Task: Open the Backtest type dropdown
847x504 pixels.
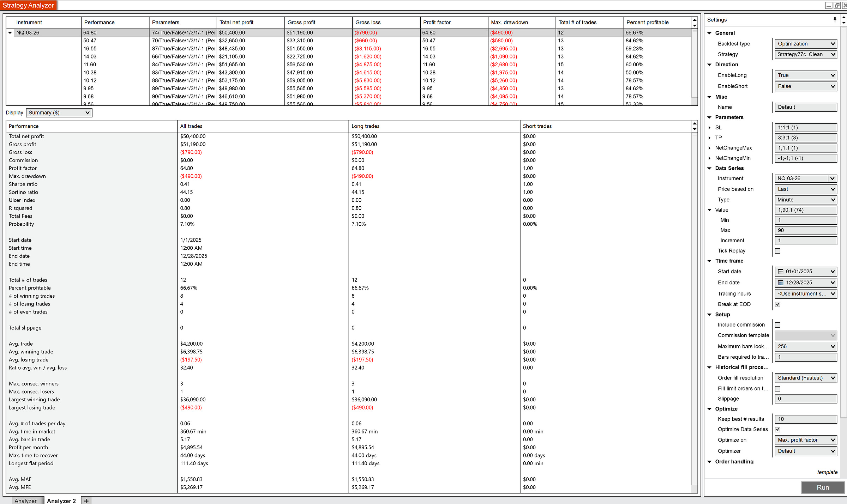Action: click(x=806, y=44)
